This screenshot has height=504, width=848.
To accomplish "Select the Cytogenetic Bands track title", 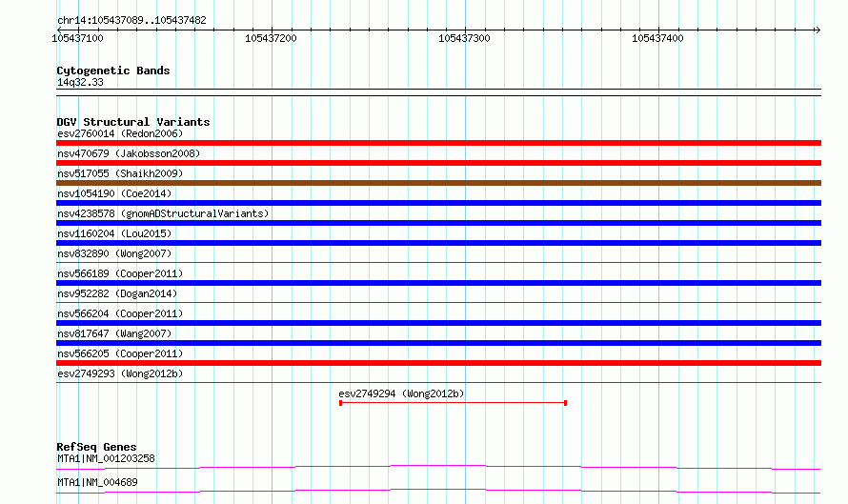I will (x=113, y=71).
